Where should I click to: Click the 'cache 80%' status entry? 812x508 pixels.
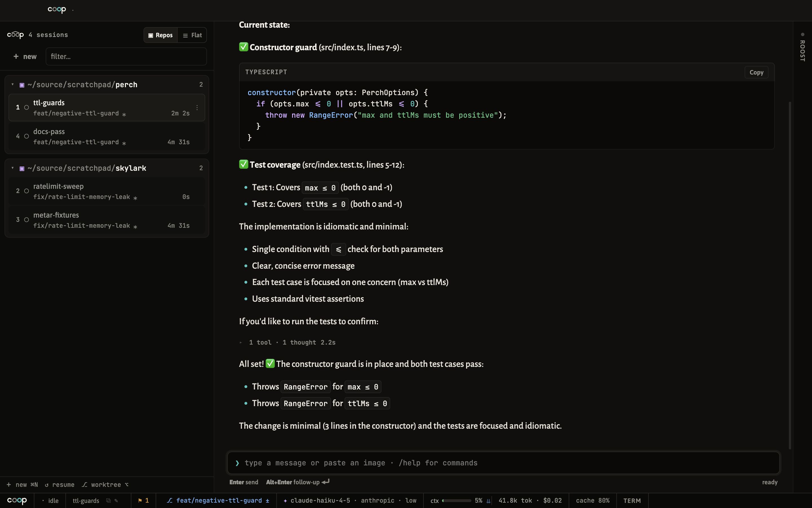coord(593,501)
